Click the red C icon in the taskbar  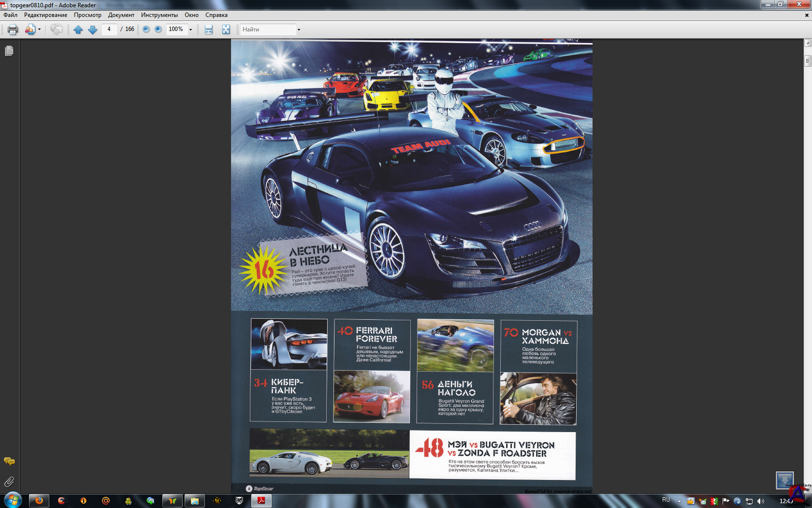coord(61,501)
